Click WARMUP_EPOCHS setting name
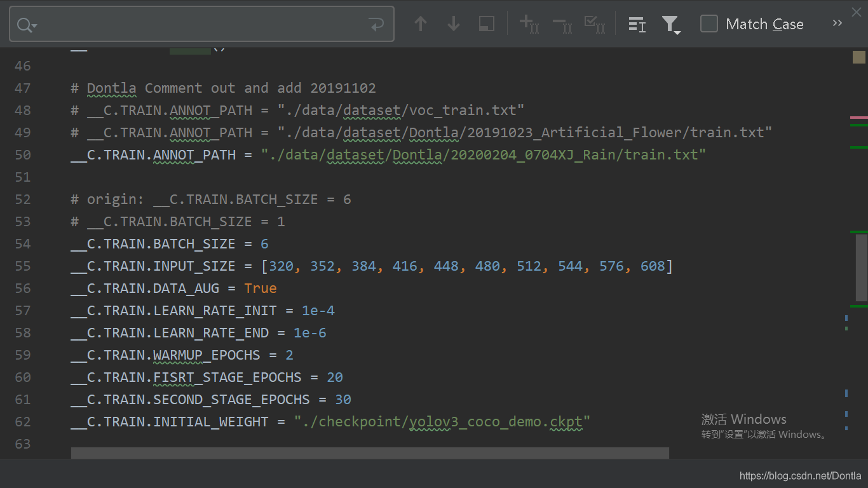Viewport: 868px width, 488px height. (207, 355)
